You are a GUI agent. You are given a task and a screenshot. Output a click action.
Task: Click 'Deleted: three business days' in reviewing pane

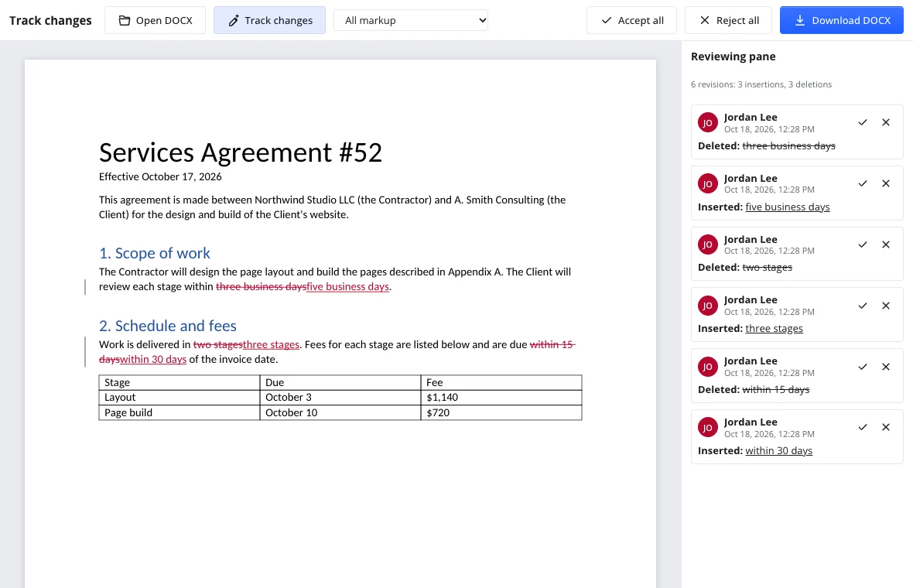pos(766,146)
